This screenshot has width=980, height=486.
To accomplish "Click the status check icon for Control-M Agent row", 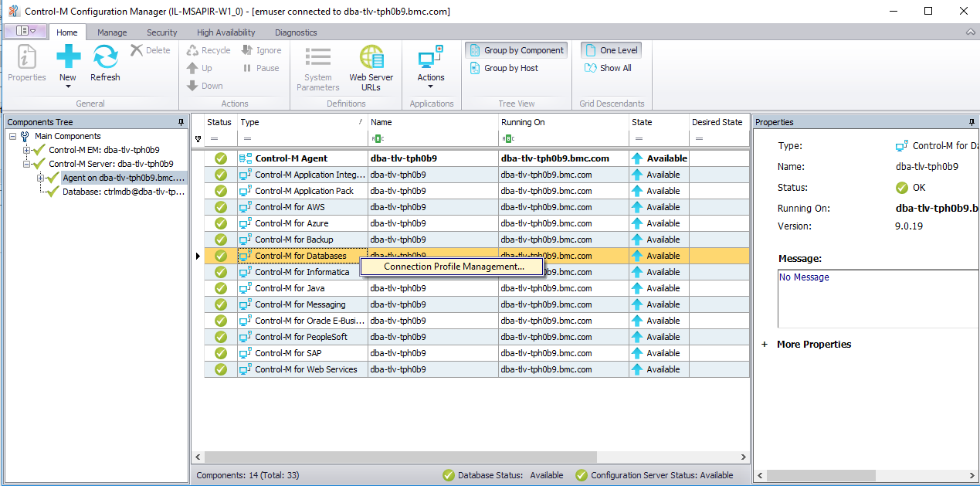I will [221, 158].
